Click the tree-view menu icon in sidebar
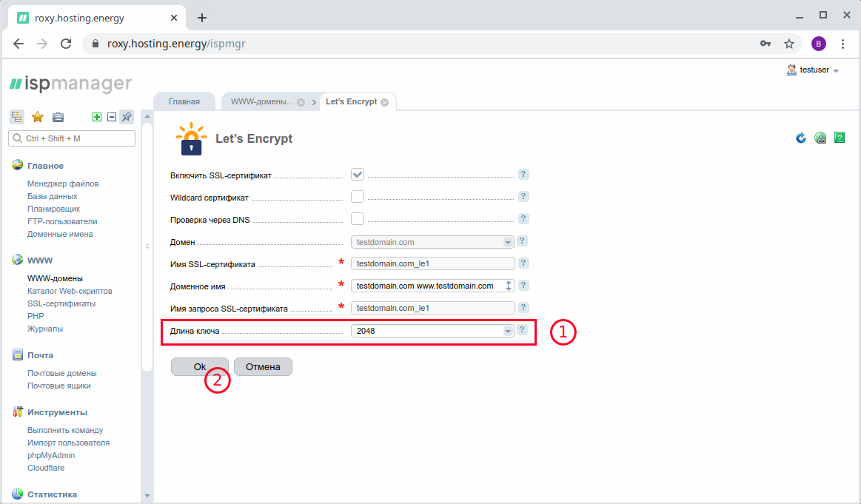Viewport: 861px width, 504px height. 17,117
